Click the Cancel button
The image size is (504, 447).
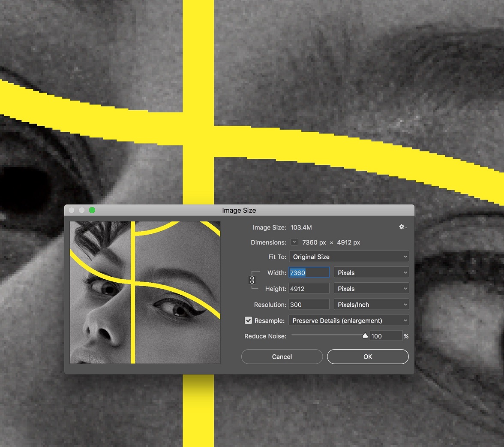(x=282, y=356)
